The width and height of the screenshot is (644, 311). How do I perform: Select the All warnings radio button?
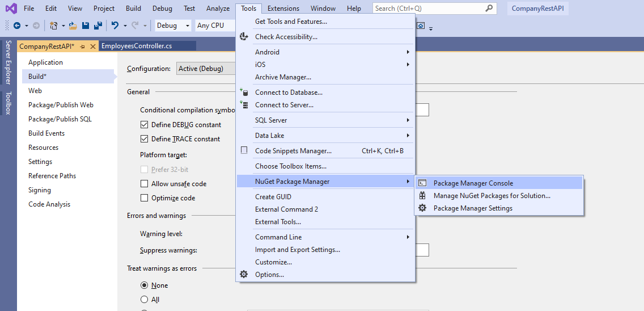[144, 300]
